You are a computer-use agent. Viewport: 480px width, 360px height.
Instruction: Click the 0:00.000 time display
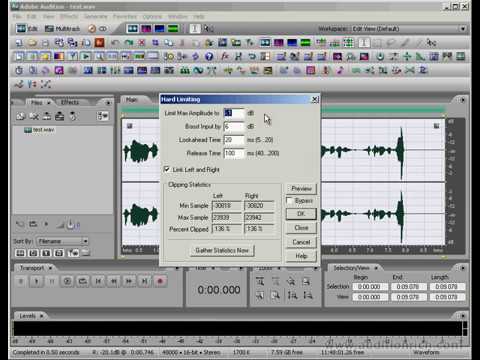click(x=219, y=290)
